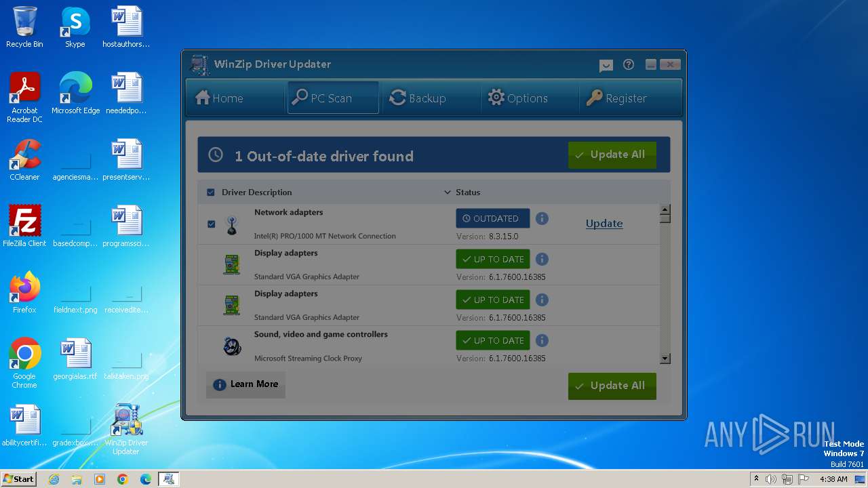Toggle the select-all Driver Description checkbox
The image size is (868, 488).
(211, 192)
